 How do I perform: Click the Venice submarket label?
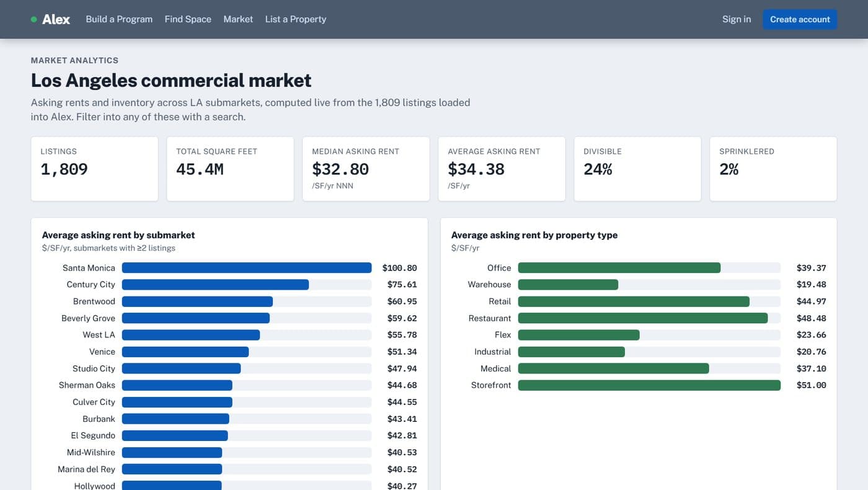pyautogui.click(x=102, y=352)
